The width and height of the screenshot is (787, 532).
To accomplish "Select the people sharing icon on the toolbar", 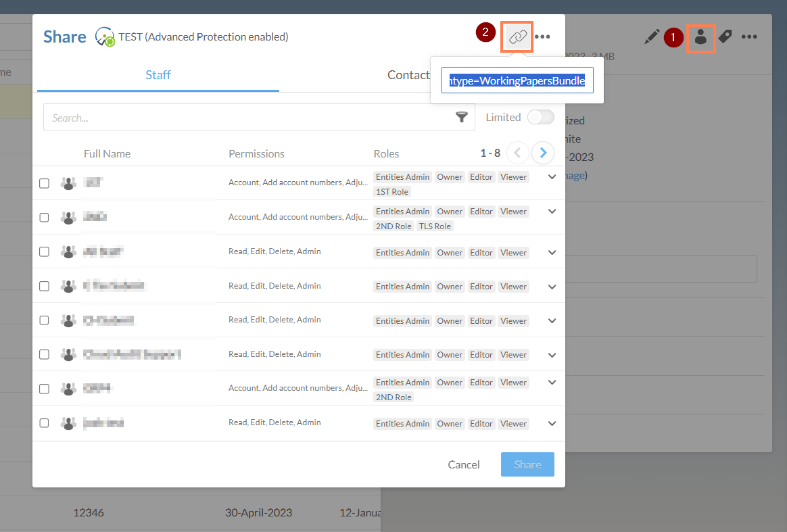I will tap(701, 38).
